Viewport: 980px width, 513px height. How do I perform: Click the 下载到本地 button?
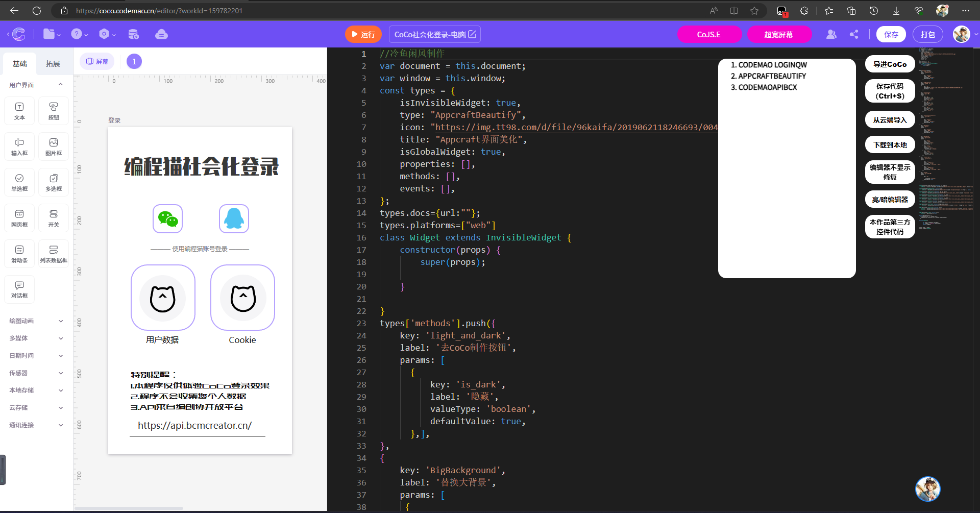click(890, 145)
